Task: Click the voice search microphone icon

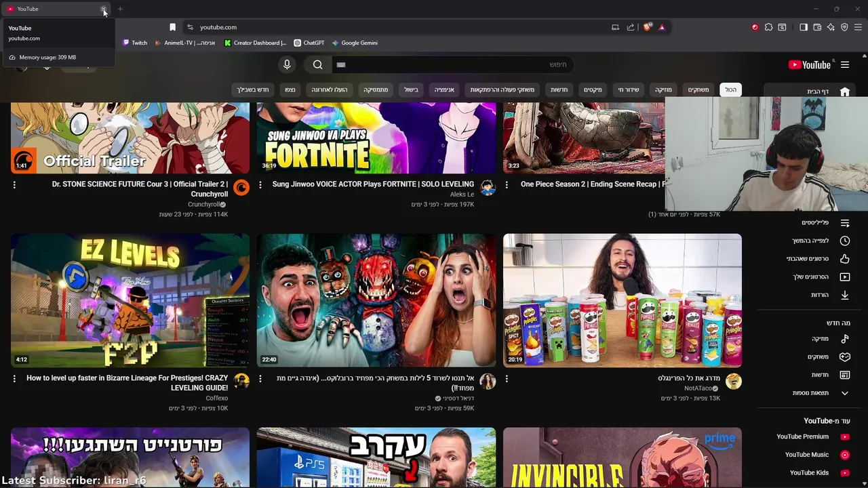Action: (287, 64)
